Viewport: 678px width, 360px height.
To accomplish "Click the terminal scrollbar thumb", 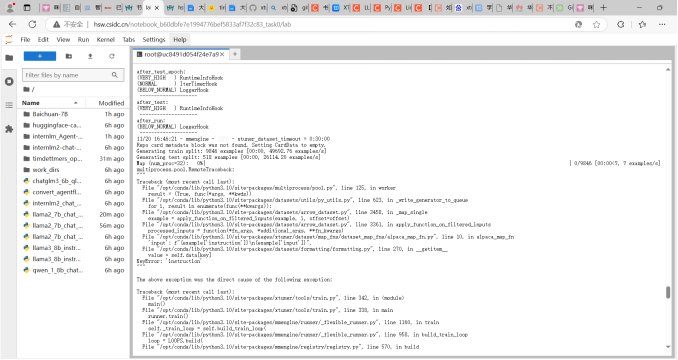I will pos(668,292).
